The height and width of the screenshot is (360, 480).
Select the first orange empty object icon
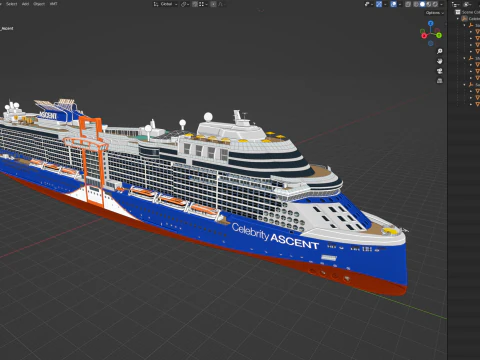[x=471, y=25]
